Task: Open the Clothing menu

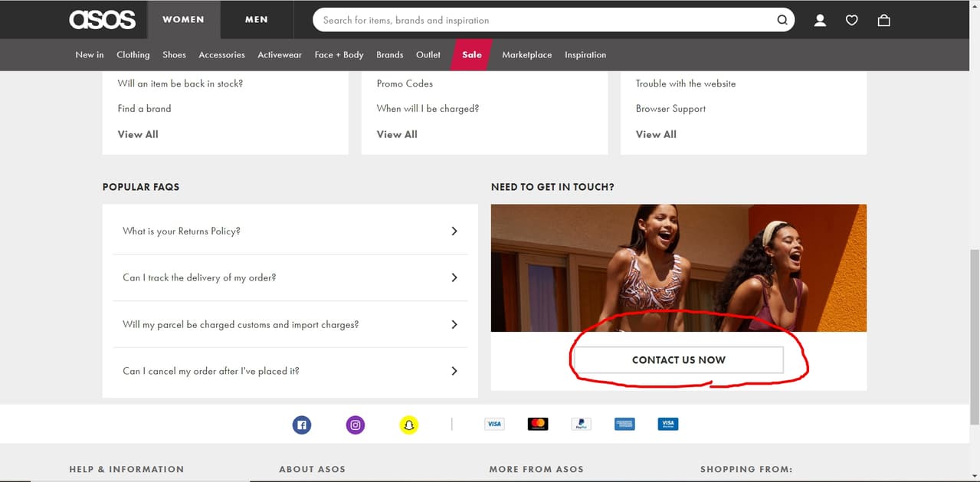Action: [133, 55]
